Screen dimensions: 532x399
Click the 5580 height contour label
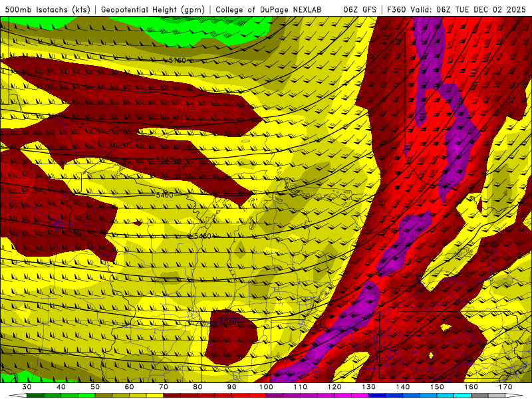pyautogui.click(x=228, y=322)
